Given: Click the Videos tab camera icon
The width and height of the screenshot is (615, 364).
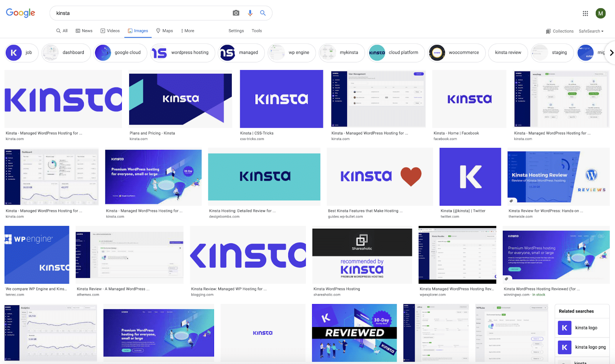Looking at the screenshot, I should [x=103, y=30].
